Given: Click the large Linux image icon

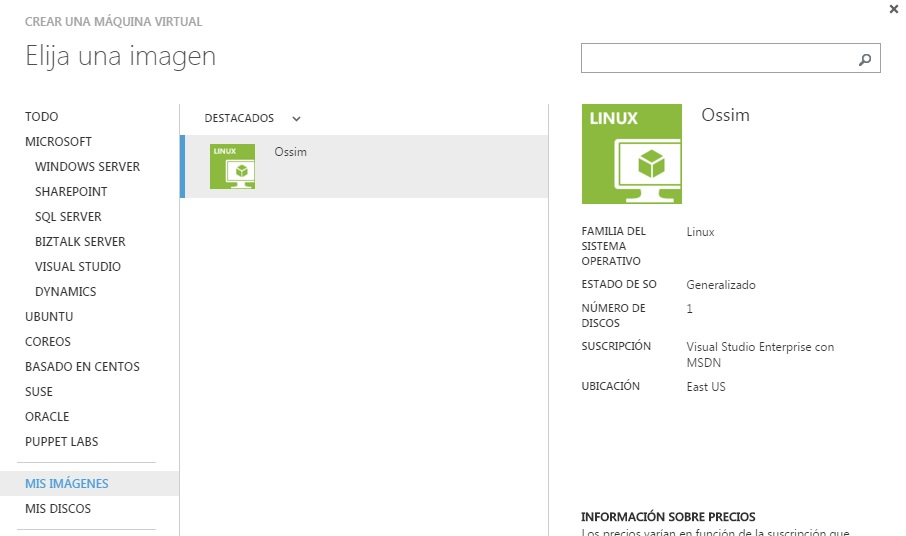Looking at the screenshot, I should tap(631, 154).
